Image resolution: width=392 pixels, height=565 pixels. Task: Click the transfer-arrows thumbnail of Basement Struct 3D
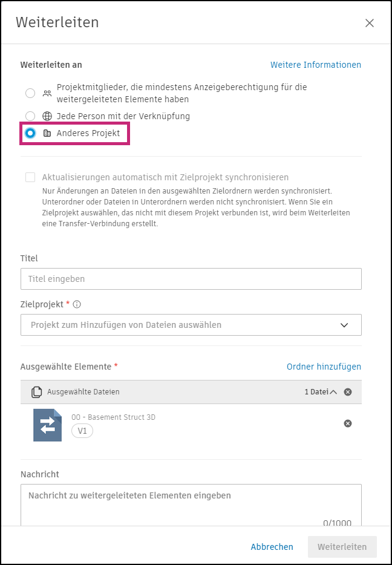47,424
